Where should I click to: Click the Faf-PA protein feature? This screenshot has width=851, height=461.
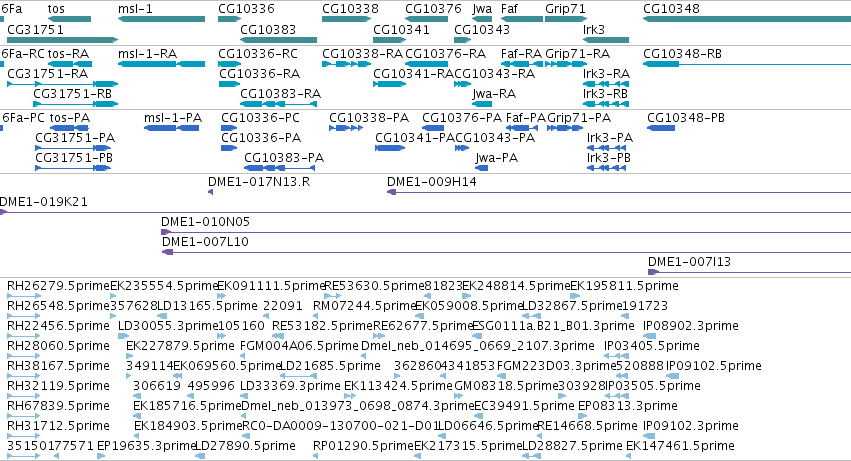[x=522, y=128]
